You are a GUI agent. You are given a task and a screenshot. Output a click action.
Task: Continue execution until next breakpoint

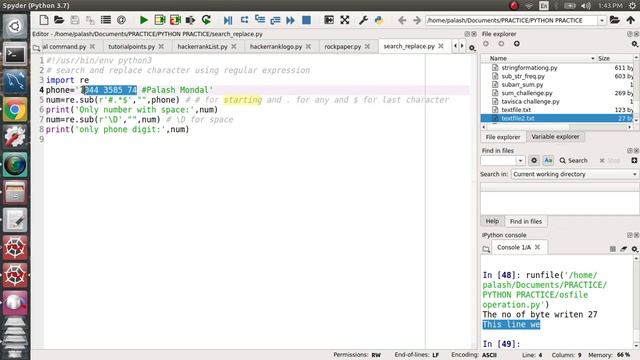[291, 20]
